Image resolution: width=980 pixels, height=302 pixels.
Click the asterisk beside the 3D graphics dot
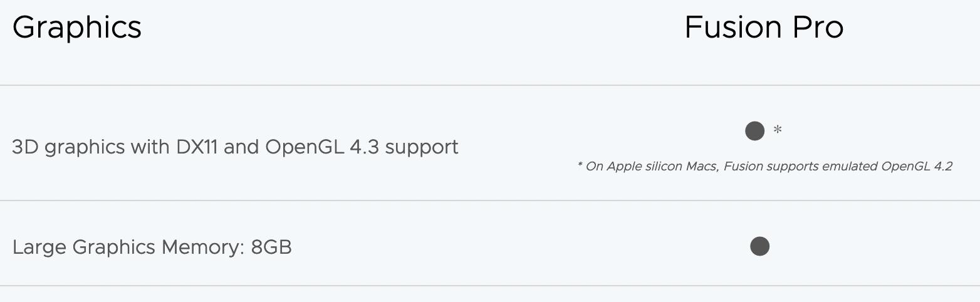[778, 130]
